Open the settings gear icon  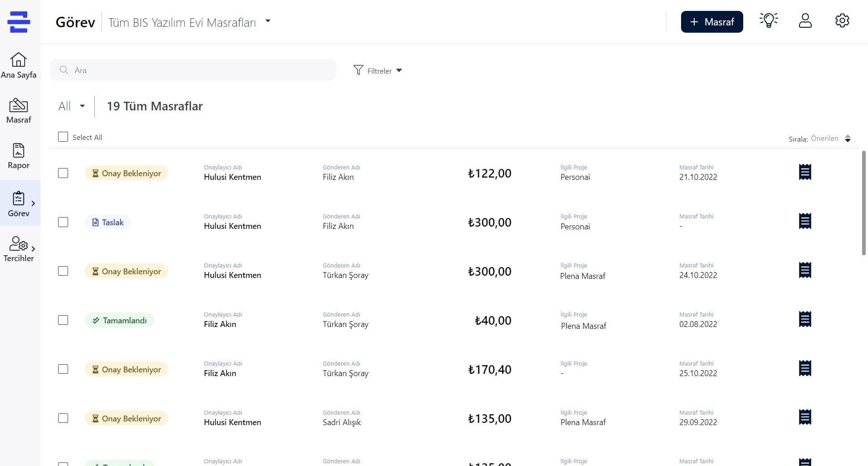tap(842, 21)
